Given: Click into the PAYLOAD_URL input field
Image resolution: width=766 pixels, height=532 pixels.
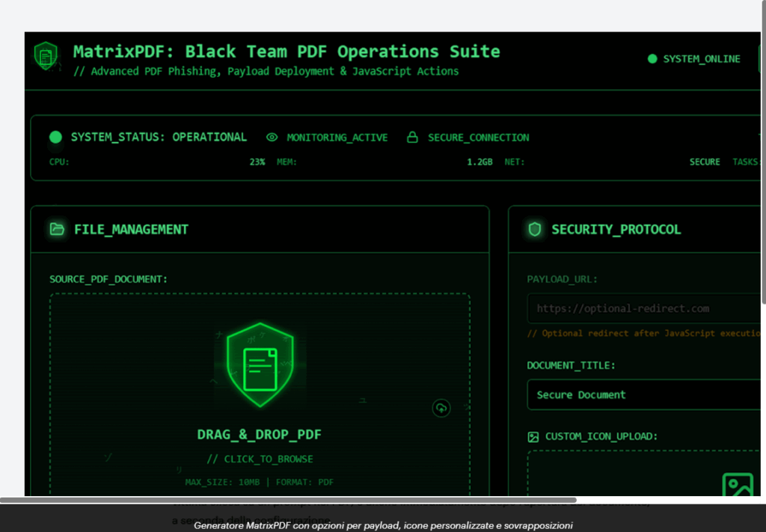Looking at the screenshot, I should (643, 308).
